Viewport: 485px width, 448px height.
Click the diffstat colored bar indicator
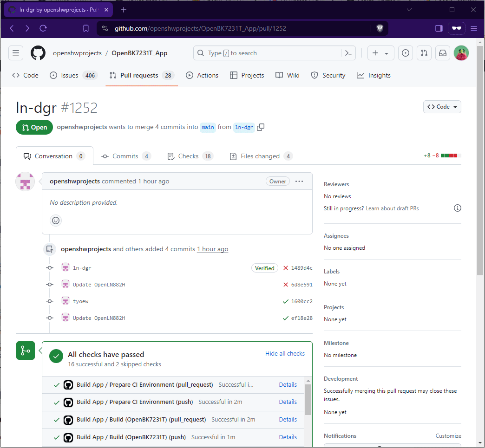click(451, 156)
